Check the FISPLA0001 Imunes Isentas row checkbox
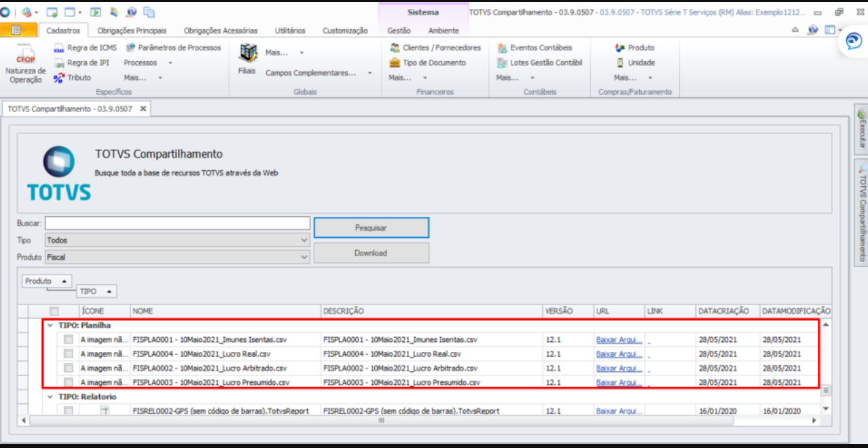Screen dimensions: 868x448 tap(69, 339)
